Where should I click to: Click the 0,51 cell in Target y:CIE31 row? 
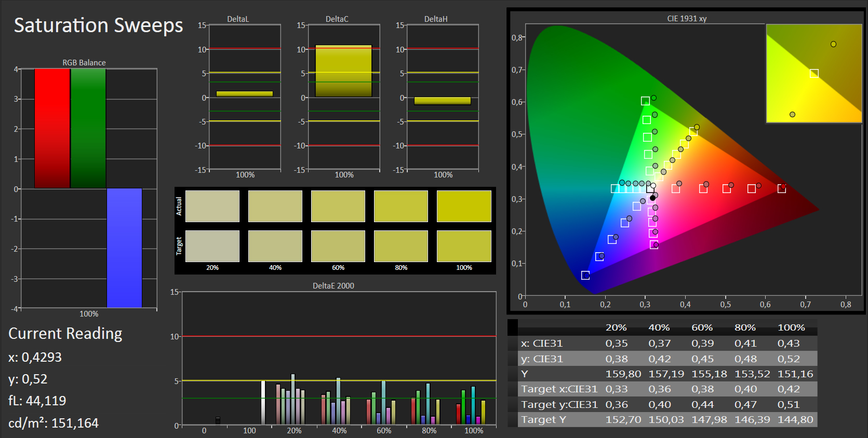[x=789, y=404]
